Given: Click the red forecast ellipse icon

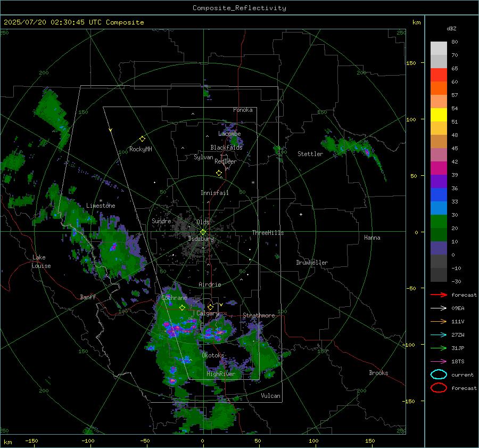Looking at the screenshot, I should pos(439,388).
